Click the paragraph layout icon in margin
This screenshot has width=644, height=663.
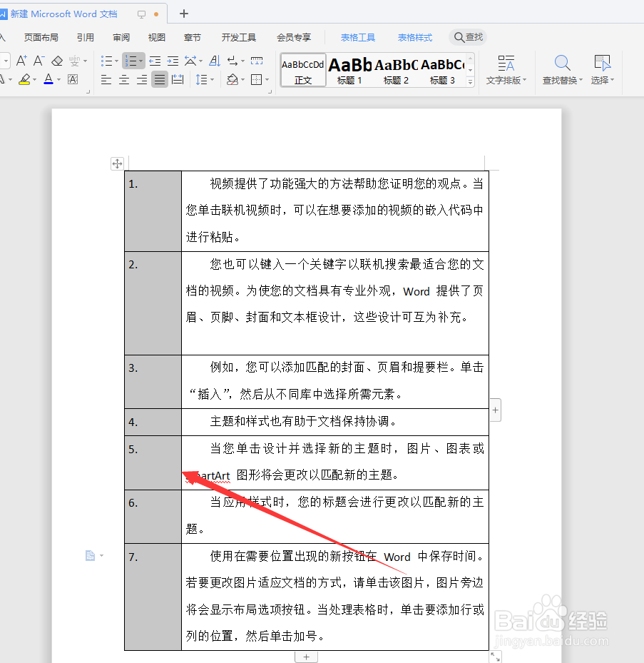(x=90, y=555)
